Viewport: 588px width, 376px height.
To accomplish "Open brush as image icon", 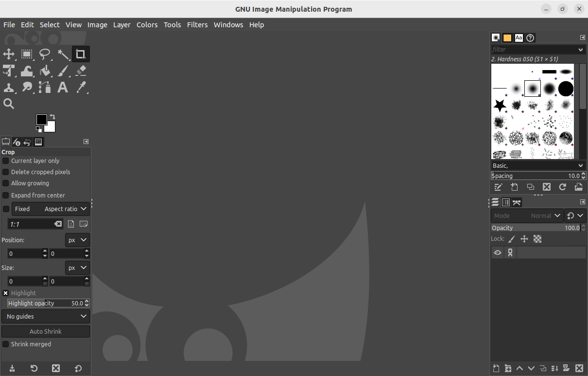I will (578, 187).
